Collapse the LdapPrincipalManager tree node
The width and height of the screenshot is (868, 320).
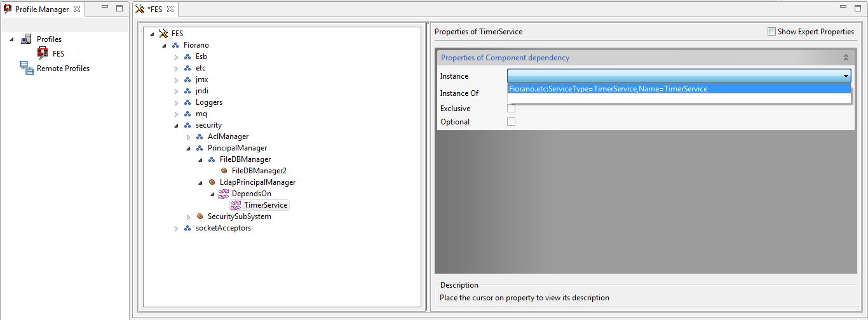coord(200,182)
